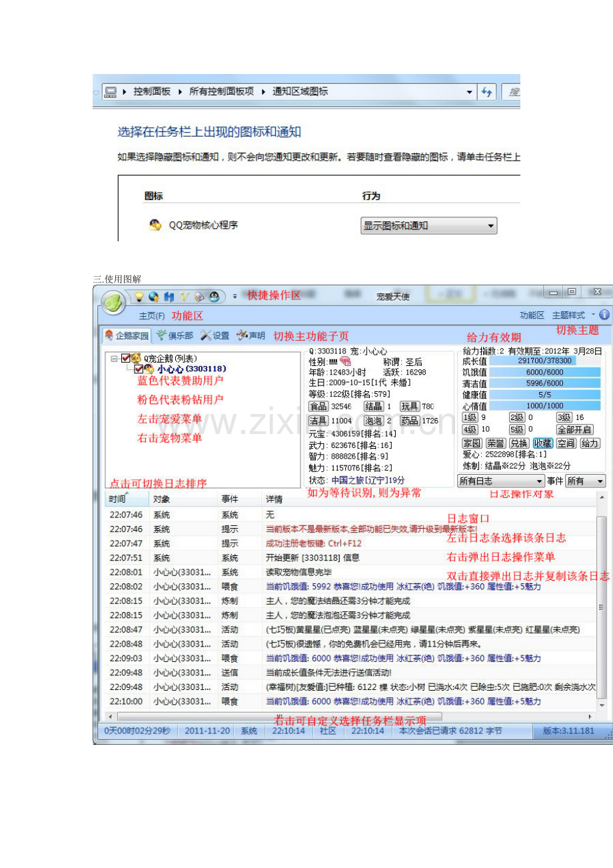Screen dimensions: 613x868
Task: Click the 兑换 button
Action: 519,443
